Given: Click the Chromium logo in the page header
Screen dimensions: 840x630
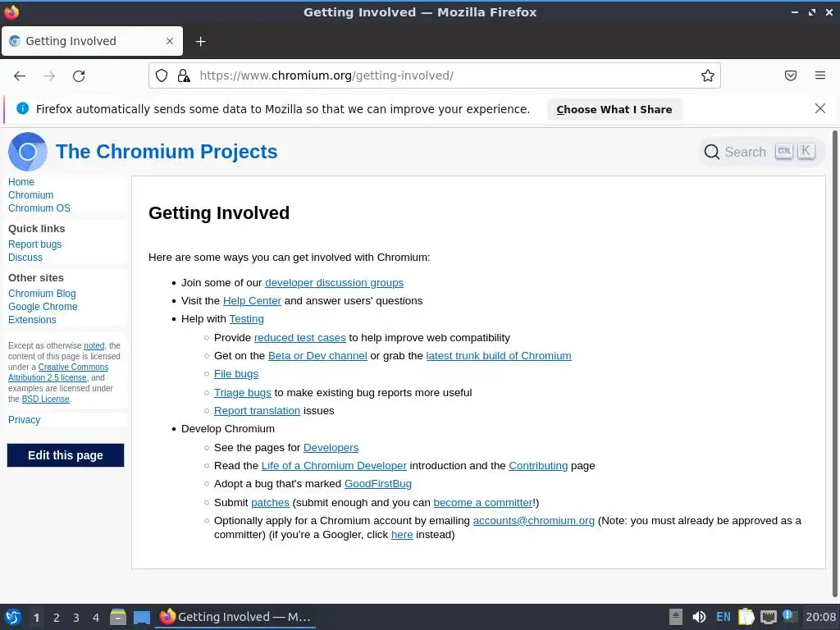Looking at the screenshot, I should pos(28,152).
